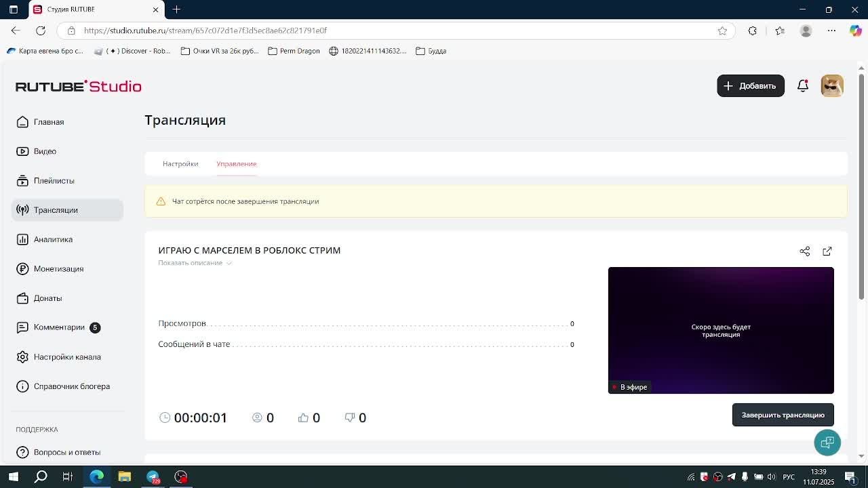Open File Explorer from the taskbar
The image size is (868, 488).
[x=125, y=476]
